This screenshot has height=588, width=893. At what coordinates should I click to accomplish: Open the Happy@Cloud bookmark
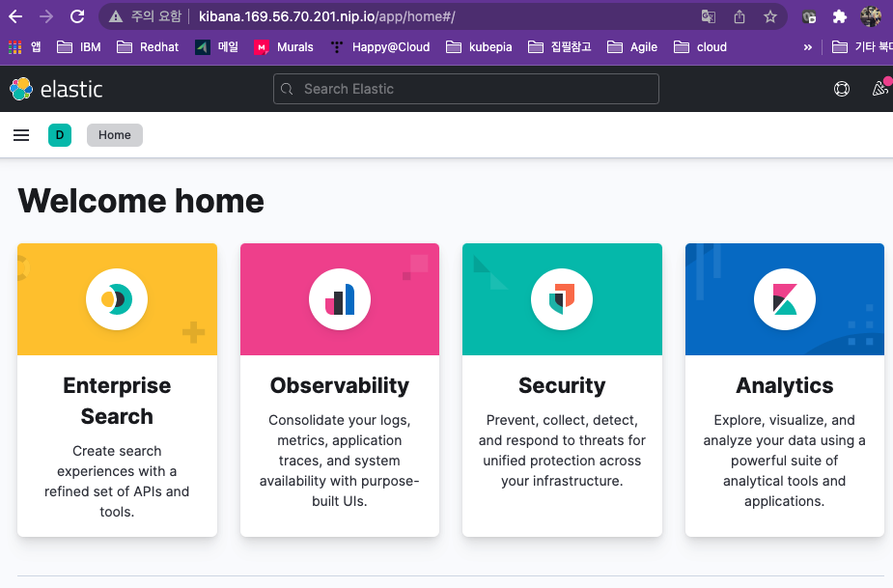(380, 47)
